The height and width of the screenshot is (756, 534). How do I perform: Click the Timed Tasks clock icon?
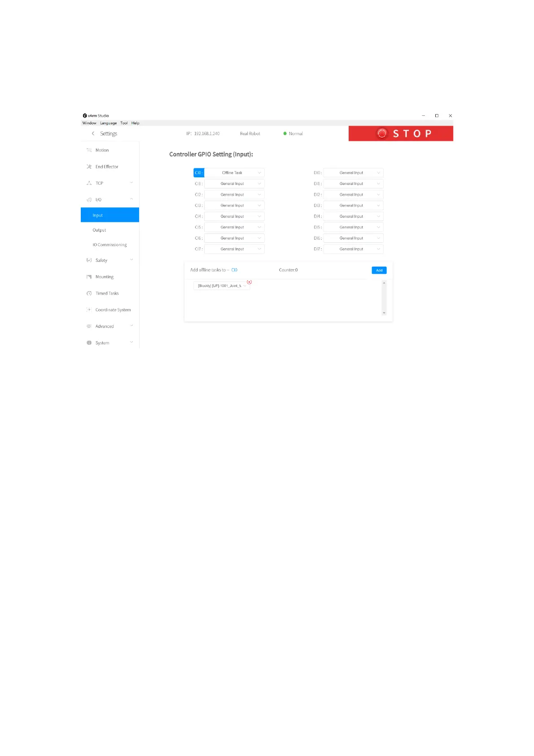pyautogui.click(x=89, y=294)
